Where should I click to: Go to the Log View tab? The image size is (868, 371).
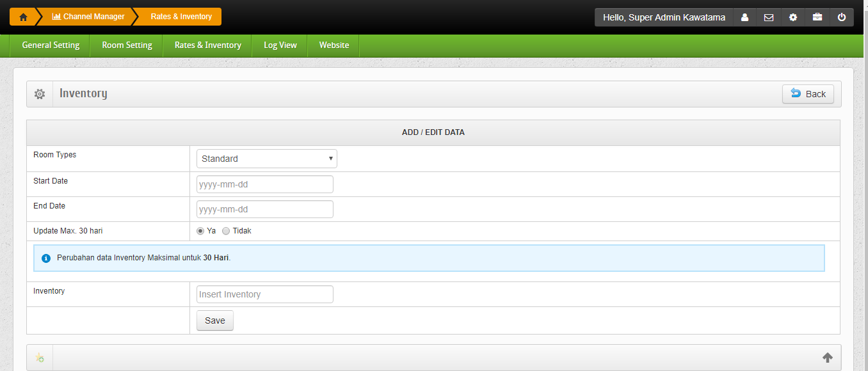pyautogui.click(x=280, y=45)
